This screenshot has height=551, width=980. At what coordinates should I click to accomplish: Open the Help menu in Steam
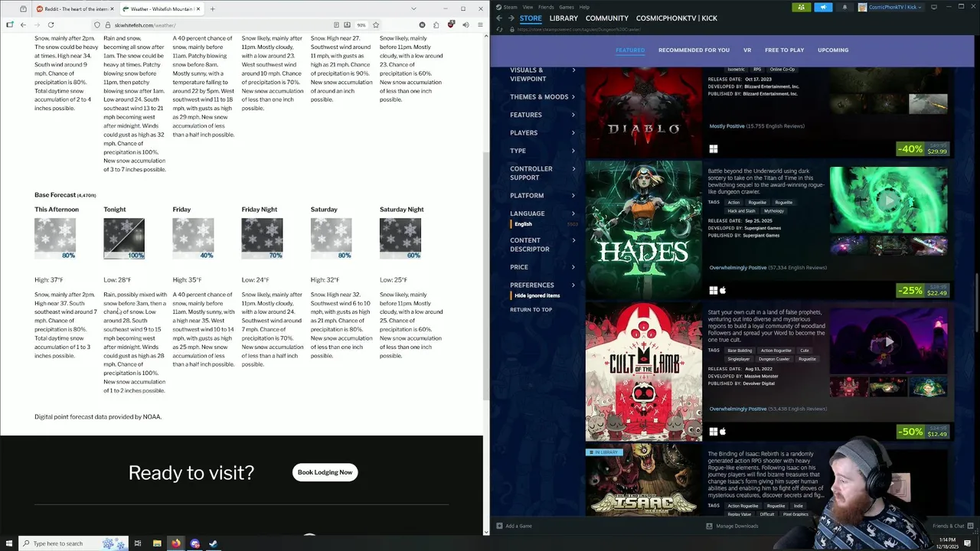pos(584,7)
